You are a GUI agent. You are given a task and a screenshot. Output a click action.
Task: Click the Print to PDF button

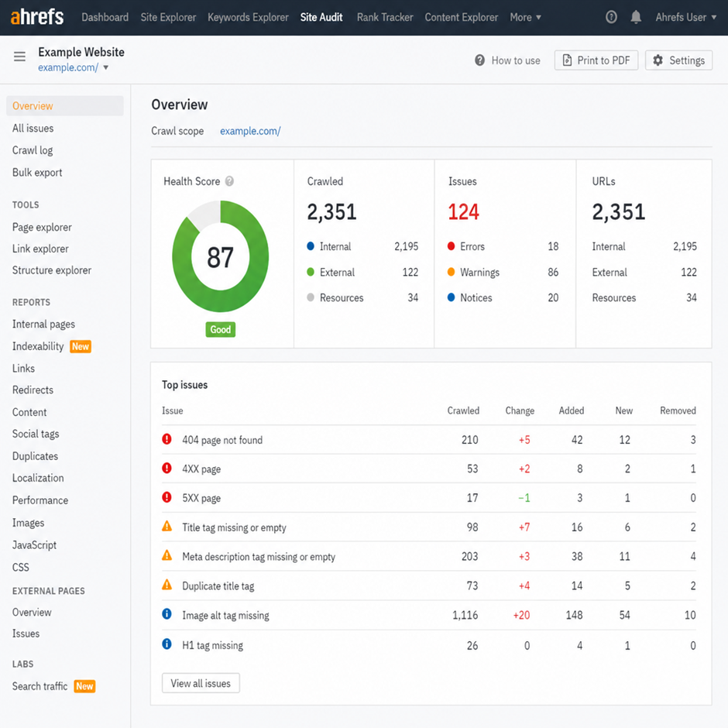[596, 60]
